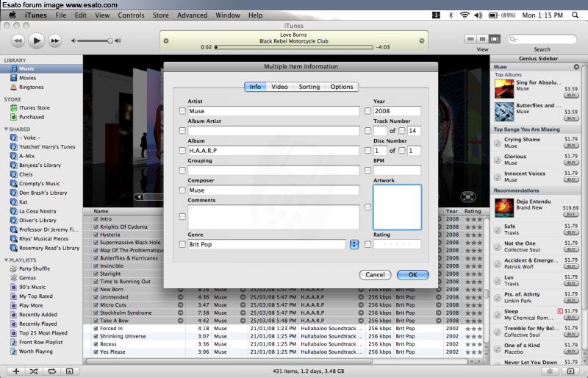
Task: Enable the Album field checkbox
Action: pyautogui.click(x=182, y=151)
